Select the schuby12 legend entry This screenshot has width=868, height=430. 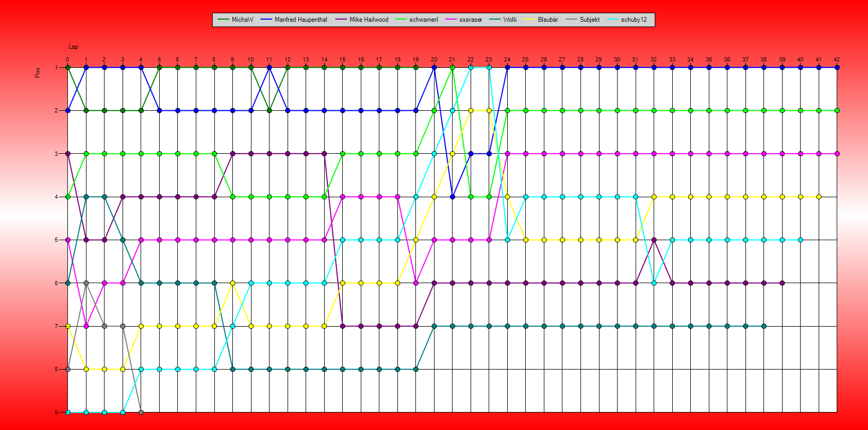click(627, 20)
